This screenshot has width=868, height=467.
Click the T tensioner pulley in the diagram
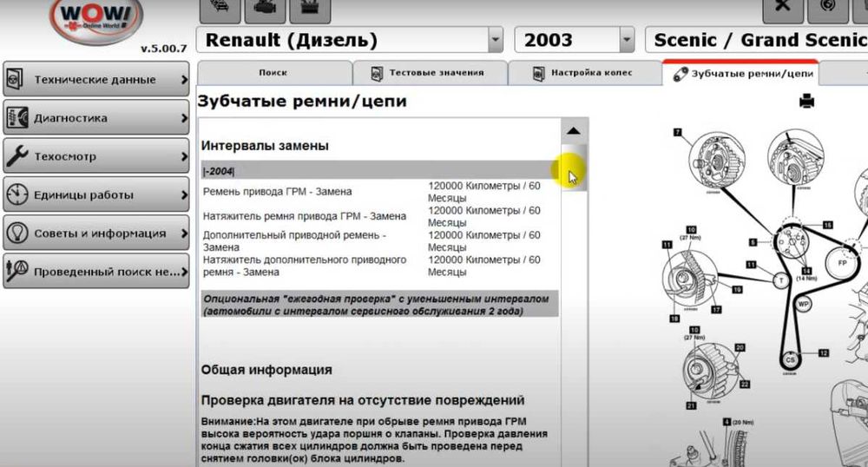[781, 281]
